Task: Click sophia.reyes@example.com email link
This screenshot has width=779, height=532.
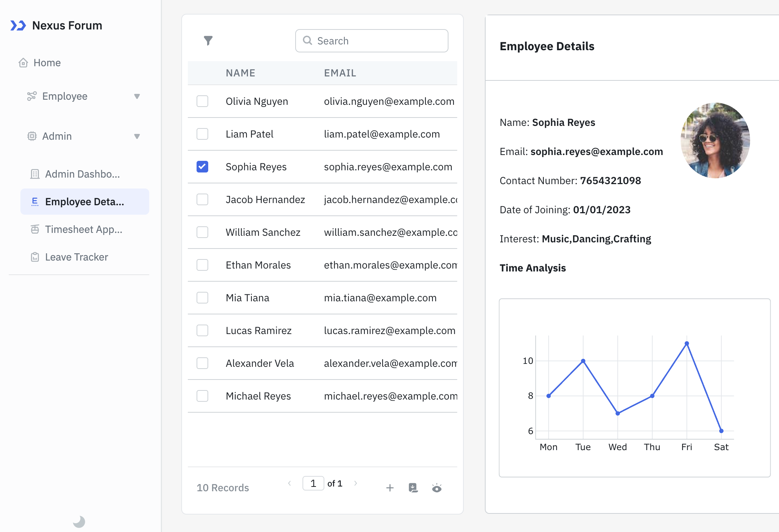Action: (597, 151)
